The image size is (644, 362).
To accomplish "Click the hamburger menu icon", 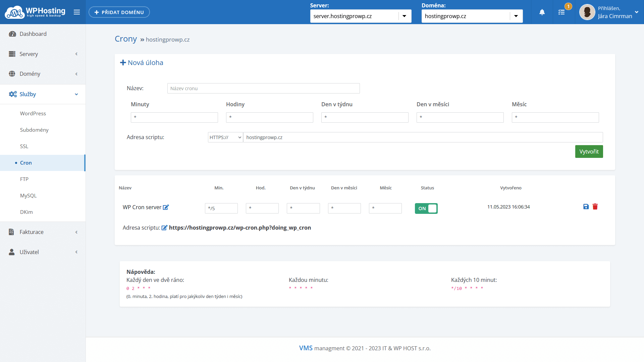I will coord(77,12).
